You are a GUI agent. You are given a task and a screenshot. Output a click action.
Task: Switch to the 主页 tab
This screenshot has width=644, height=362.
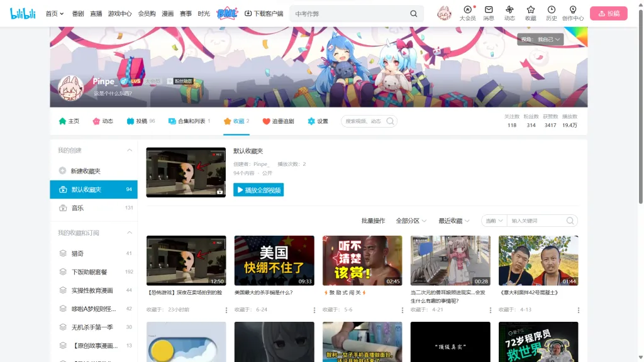[x=69, y=121]
